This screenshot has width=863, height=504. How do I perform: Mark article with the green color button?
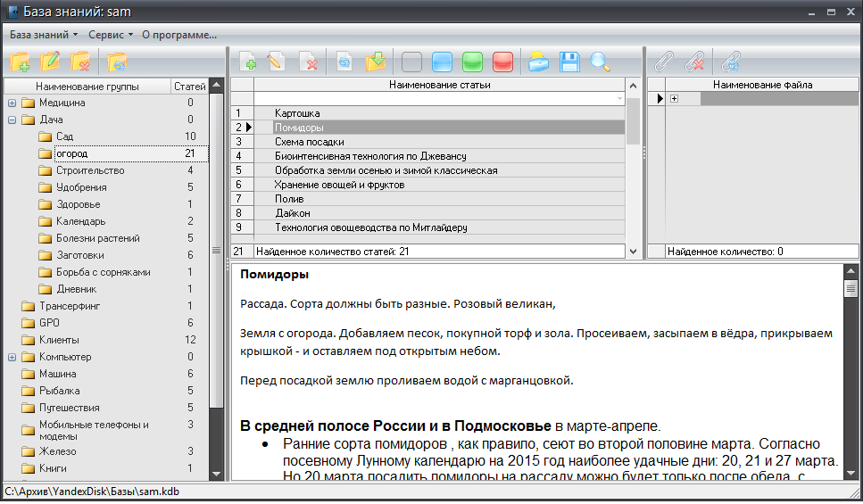pyautogui.click(x=472, y=62)
